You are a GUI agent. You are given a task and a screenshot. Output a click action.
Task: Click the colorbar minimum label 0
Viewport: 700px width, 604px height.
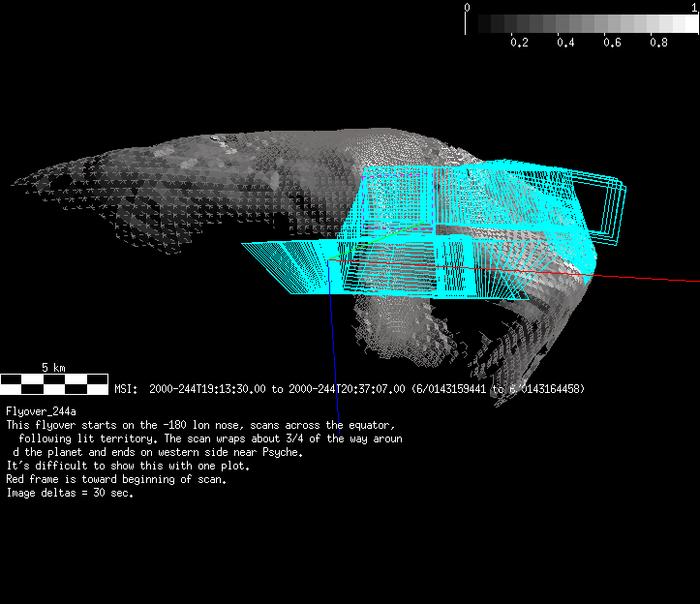tap(467, 7)
